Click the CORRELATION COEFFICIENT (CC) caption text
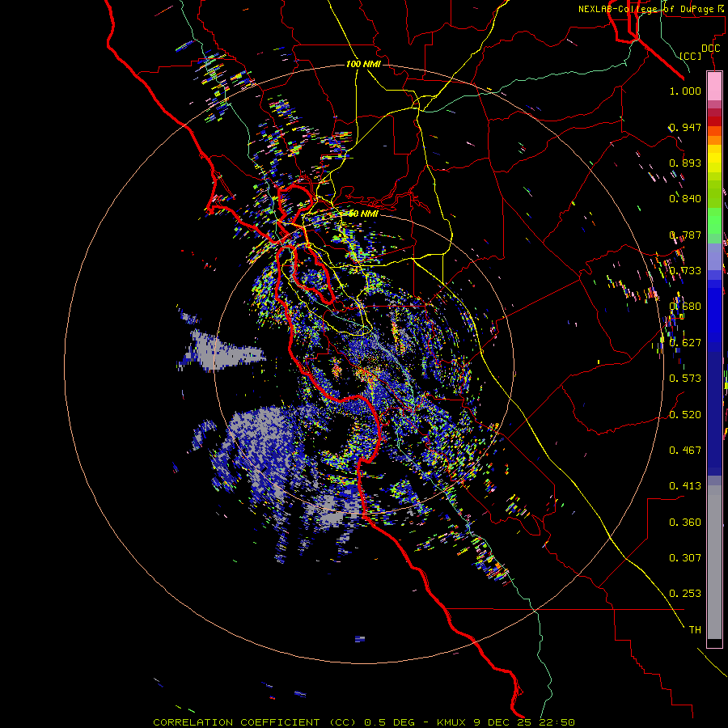Viewport: 728px width, 728px height. click(x=255, y=722)
